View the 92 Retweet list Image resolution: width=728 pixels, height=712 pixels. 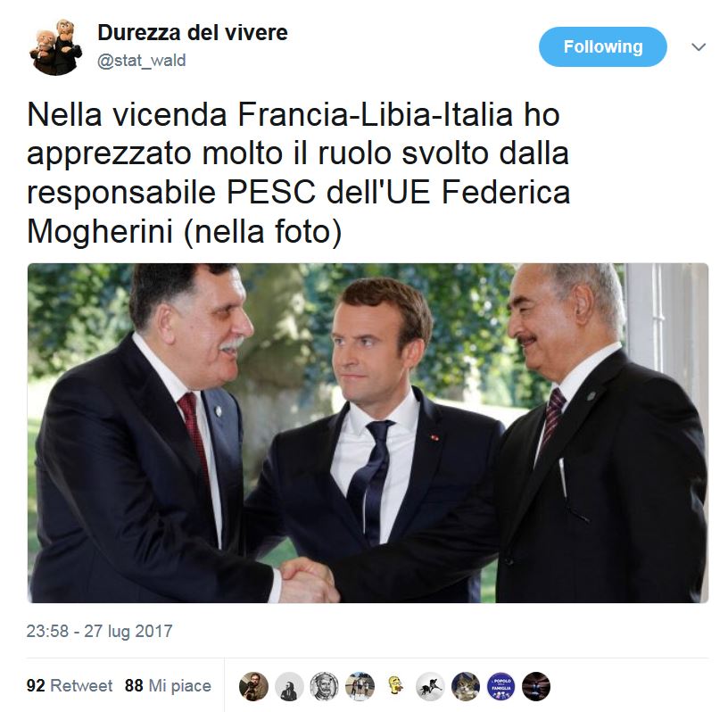tap(70, 685)
